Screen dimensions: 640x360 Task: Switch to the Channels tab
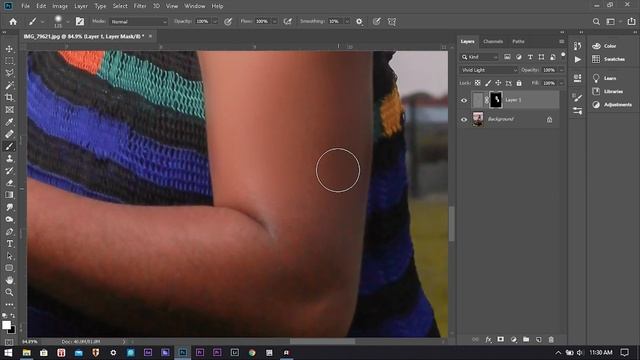point(493,42)
